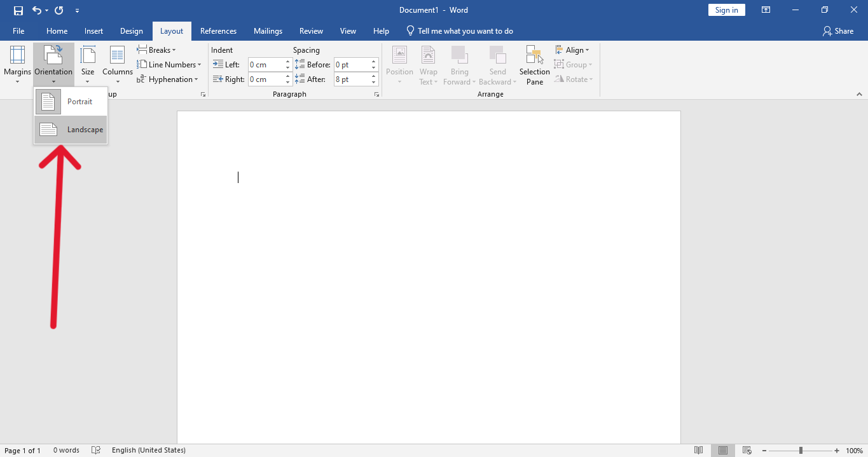Expand the Breaks dropdown
Image resolution: width=868 pixels, height=457 pixels.
click(156, 50)
